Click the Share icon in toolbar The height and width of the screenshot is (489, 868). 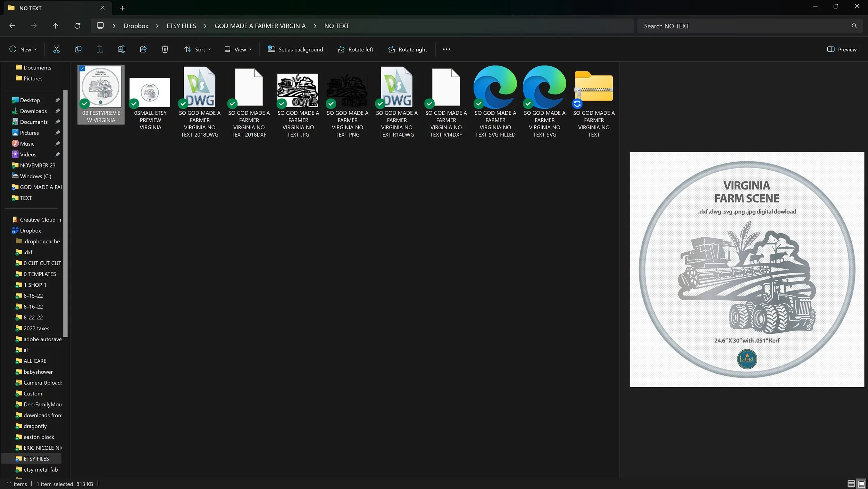tap(143, 49)
